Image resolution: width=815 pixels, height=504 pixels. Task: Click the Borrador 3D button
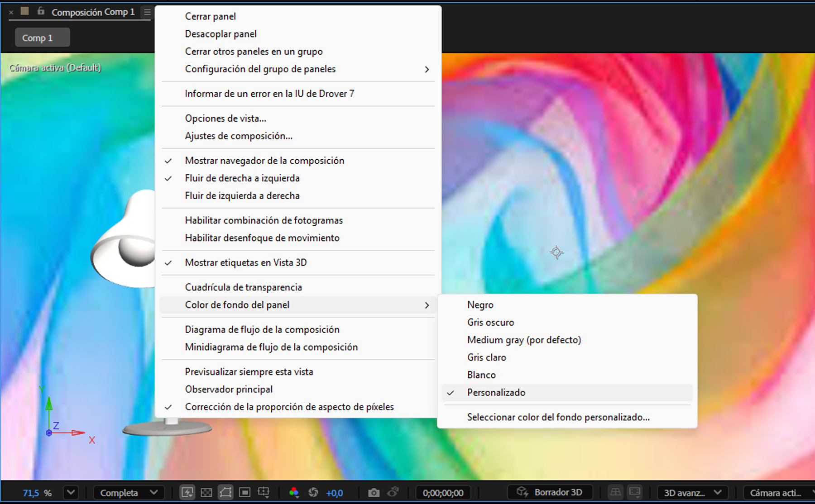[550, 492]
